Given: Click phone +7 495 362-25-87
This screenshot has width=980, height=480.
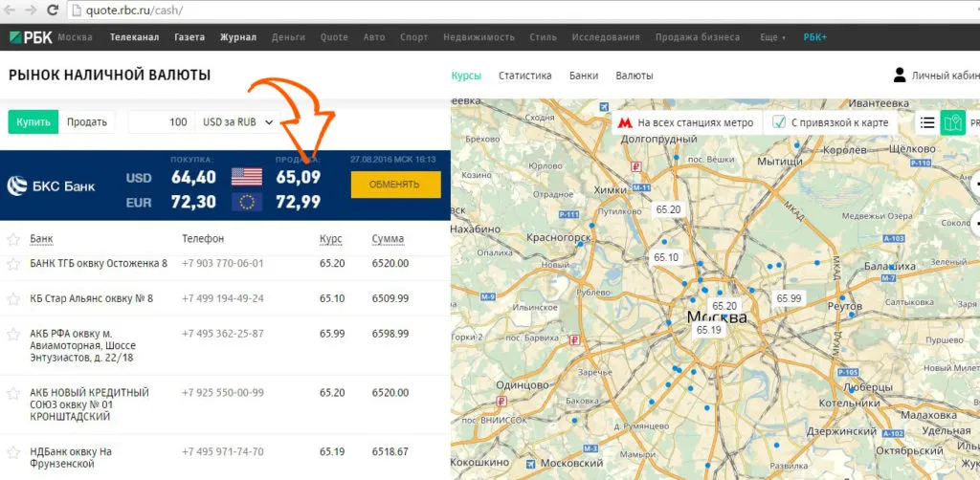Looking at the screenshot, I should (x=222, y=334).
